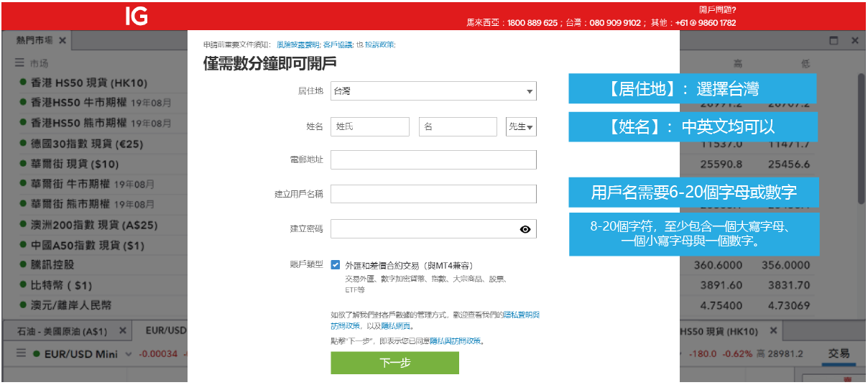The width and height of the screenshot is (868, 385).
Task: Click the 姓氏 surname input field
Action: 370,126
